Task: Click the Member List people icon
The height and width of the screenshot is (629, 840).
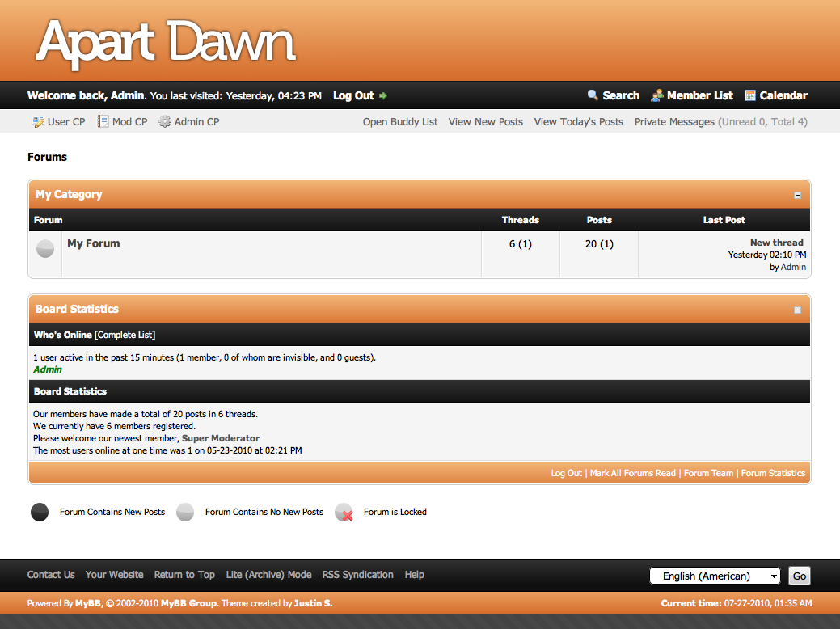Action: click(x=657, y=95)
